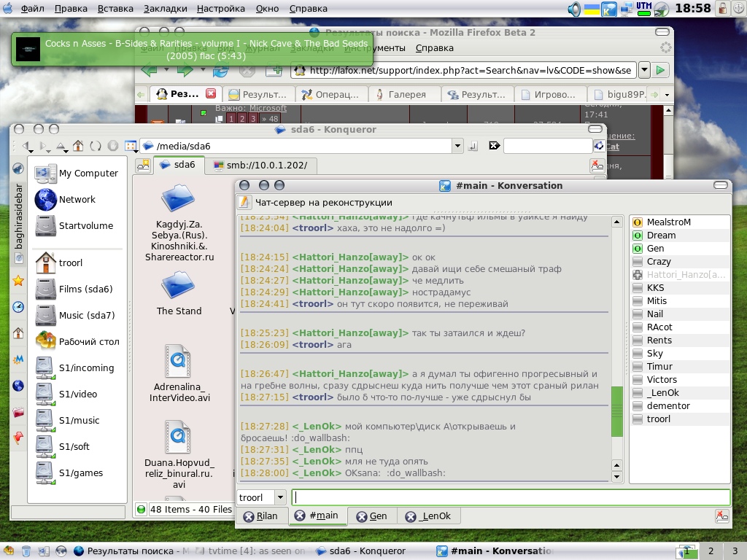Open the Startvolume drive

pos(74,226)
